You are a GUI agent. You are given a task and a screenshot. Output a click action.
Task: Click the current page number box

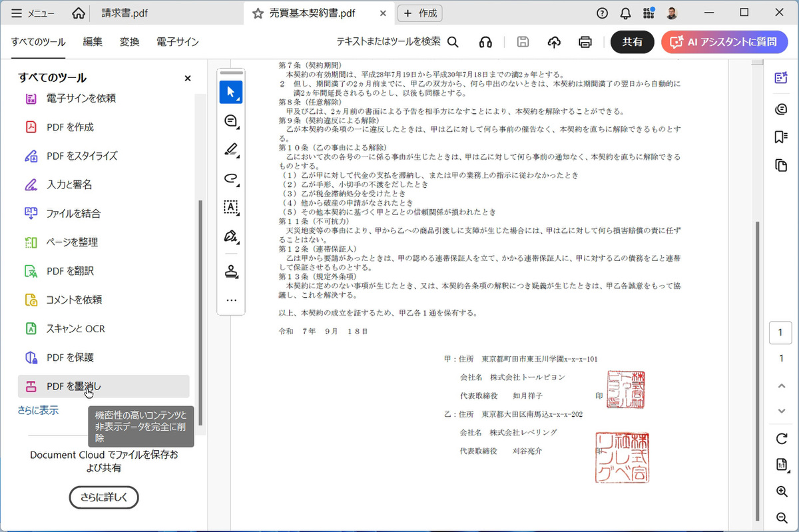tap(781, 332)
